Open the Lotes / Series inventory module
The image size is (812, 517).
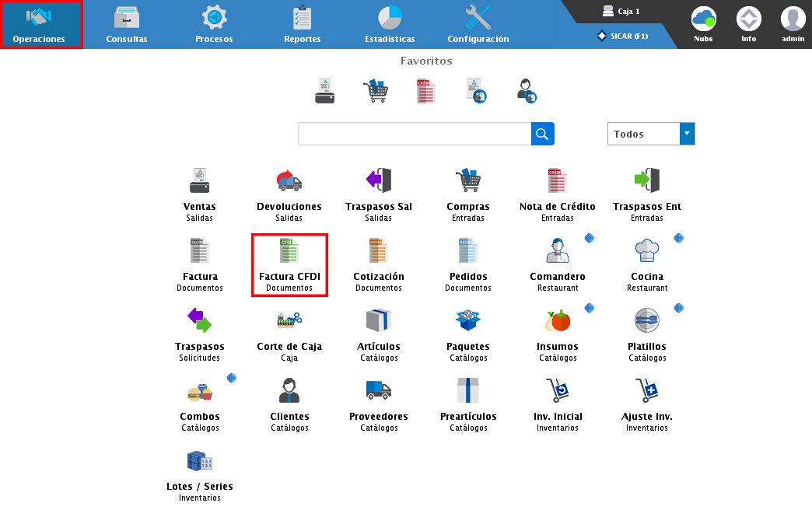coord(199,463)
